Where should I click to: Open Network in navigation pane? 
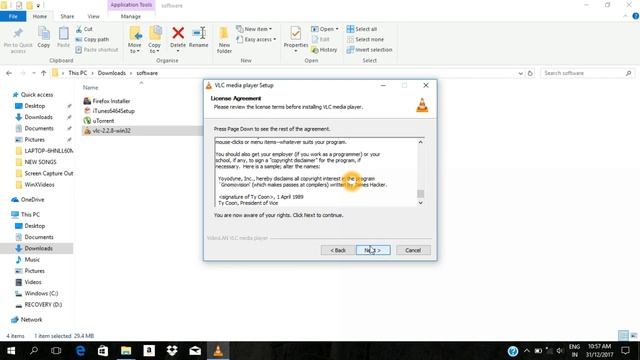click(31, 320)
